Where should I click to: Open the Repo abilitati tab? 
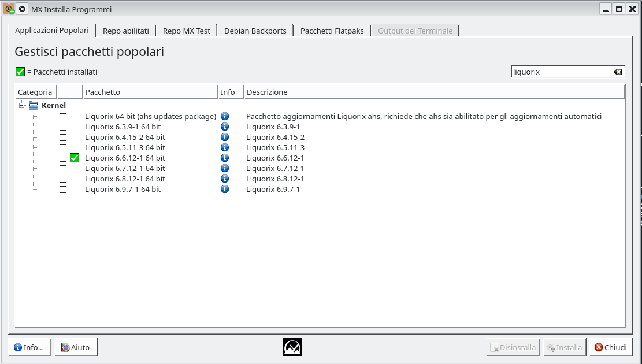click(126, 31)
